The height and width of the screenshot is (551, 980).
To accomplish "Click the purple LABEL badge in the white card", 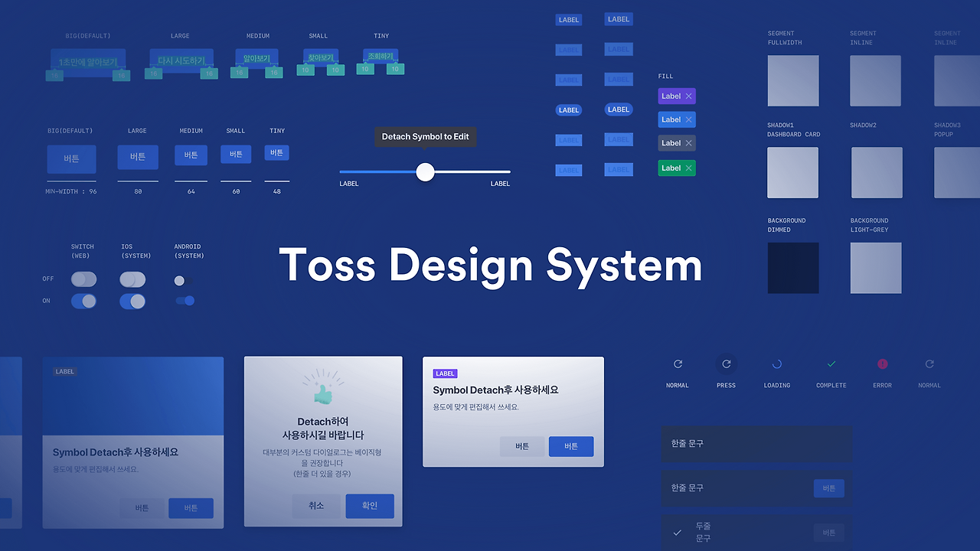I will 446,373.
